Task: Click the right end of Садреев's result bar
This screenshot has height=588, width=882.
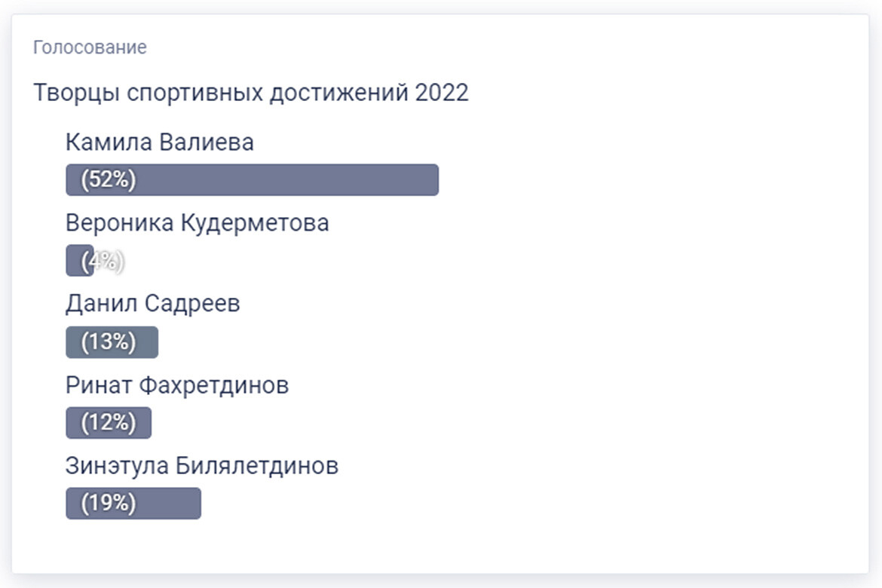Action: tap(151, 342)
